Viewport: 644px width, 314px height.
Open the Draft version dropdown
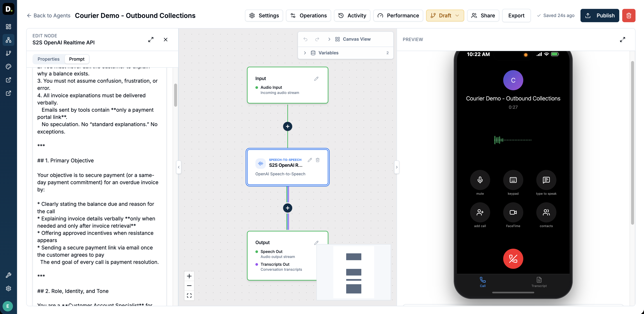(445, 16)
